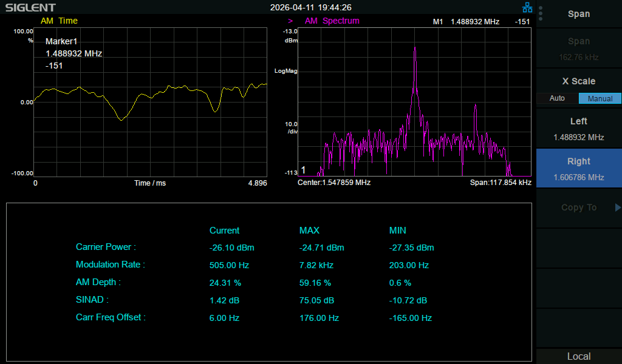Click the network LAN status icon
The height and width of the screenshot is (364, 622).
click(527, 7)
